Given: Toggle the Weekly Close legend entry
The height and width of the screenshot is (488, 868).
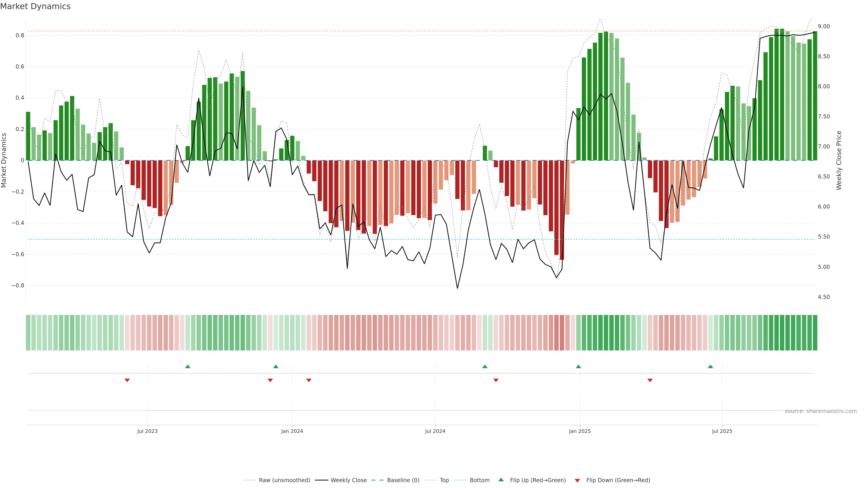Looking at the screenshot, I should click(x=348, y=480).
